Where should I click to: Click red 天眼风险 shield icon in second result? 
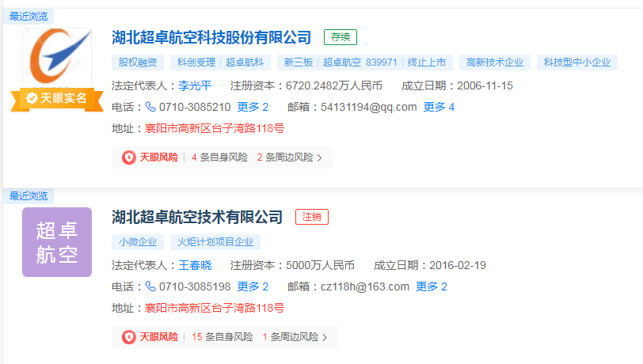coord(128,337)
